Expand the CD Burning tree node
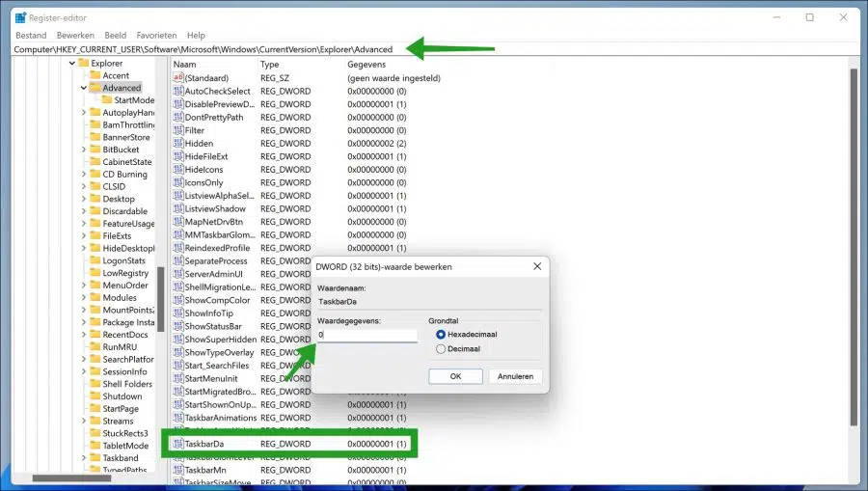Screen dimensions: 868x491 [x=84, y=174]
